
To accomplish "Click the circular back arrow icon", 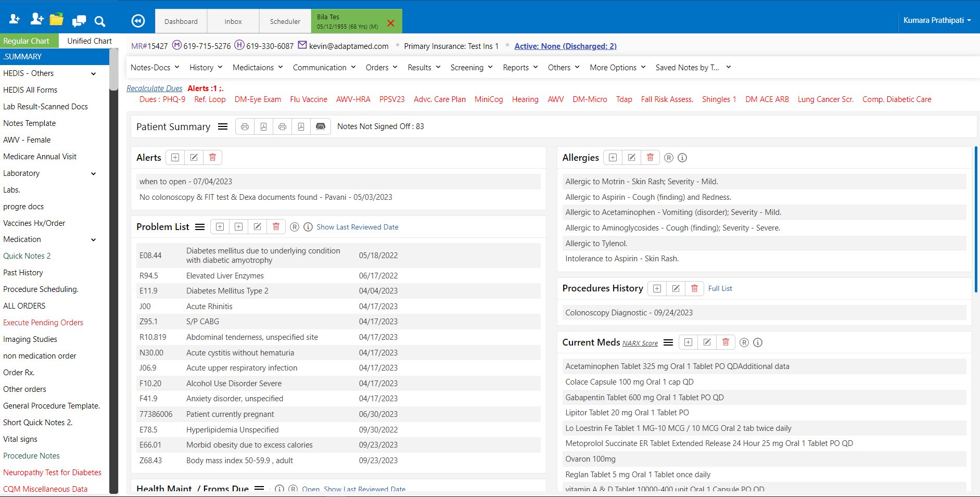I will 138,21.
